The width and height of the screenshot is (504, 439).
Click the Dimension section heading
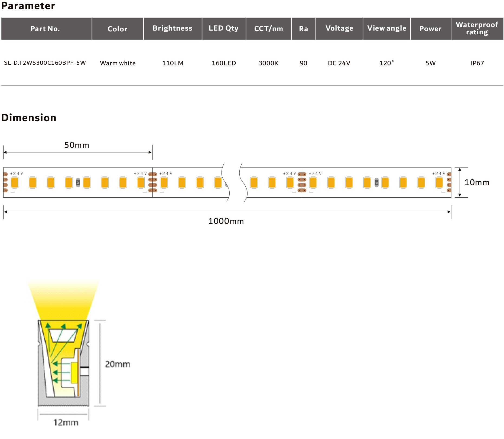[x=29, y=118]
